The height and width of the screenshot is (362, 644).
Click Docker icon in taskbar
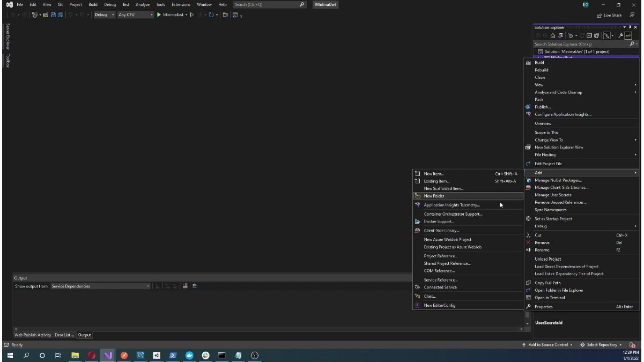coord(189,355)
